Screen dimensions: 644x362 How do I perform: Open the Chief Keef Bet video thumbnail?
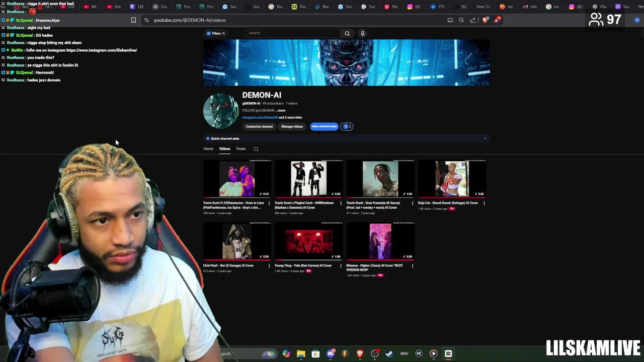(x=237, y=241)
